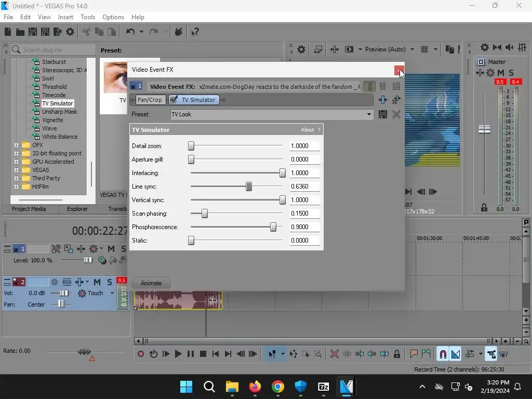Toggle Mute on audio track 2

[x=97, y=282]
